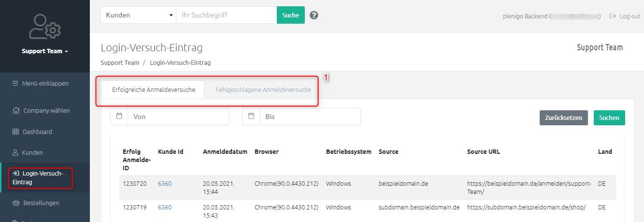Click the house icon for Company wählen
644x222 pixels.
click(15, 110)
